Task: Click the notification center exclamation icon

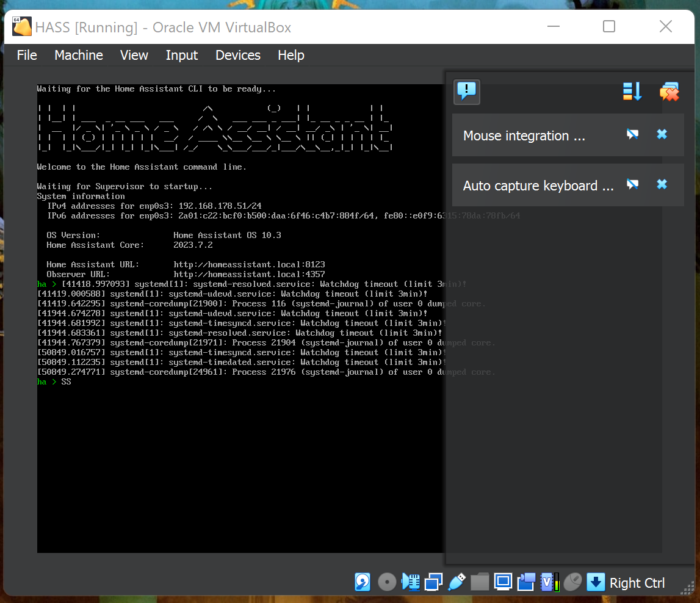Action: (x=466, y=92)
